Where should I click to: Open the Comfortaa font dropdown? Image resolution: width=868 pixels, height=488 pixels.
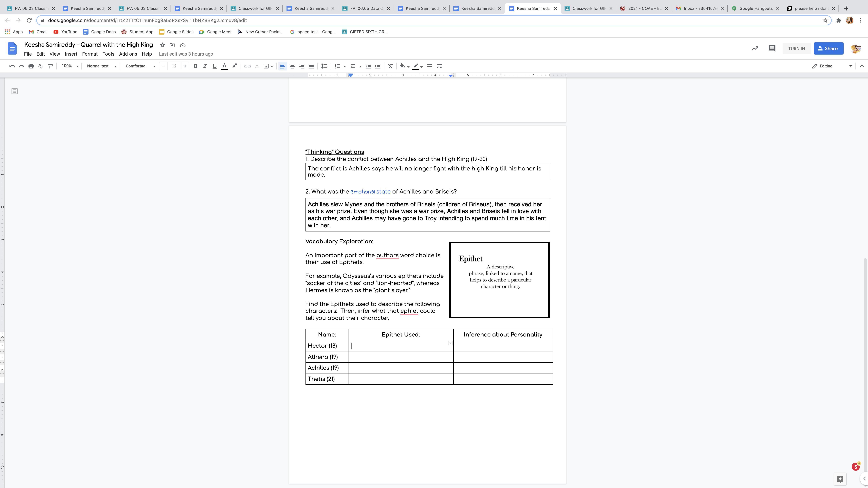pyautogui.click(x=140, y=66)
